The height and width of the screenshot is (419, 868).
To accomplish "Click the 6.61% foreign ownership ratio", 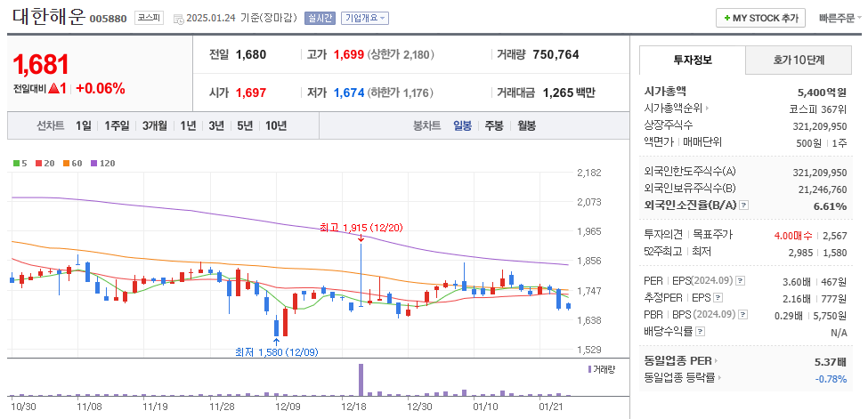I will pyautogui.click(x=830, y=205).
